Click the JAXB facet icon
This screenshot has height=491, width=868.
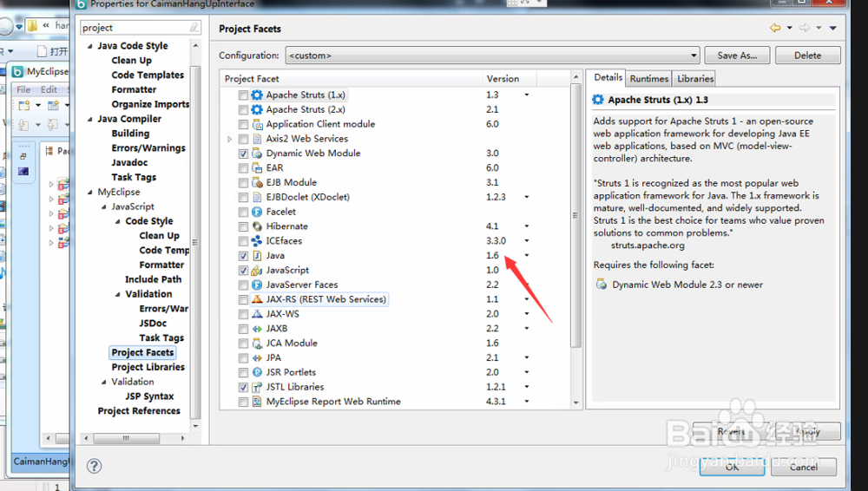(257, 328)
